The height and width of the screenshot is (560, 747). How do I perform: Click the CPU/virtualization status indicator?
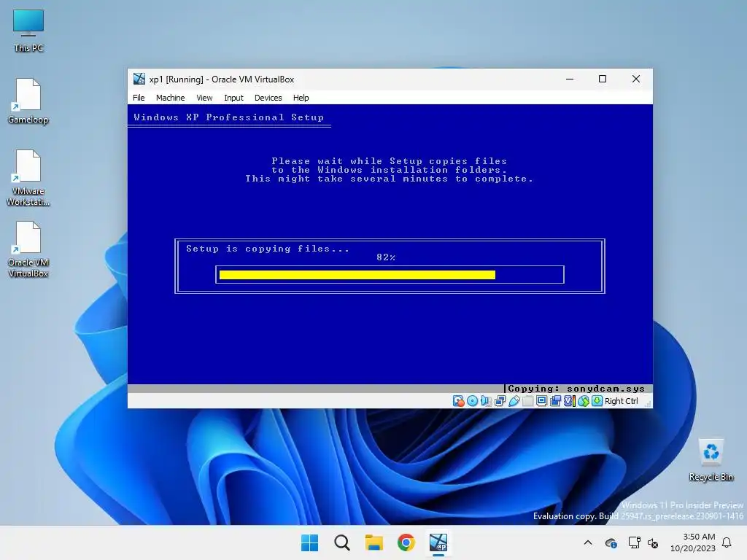(569, 401)
